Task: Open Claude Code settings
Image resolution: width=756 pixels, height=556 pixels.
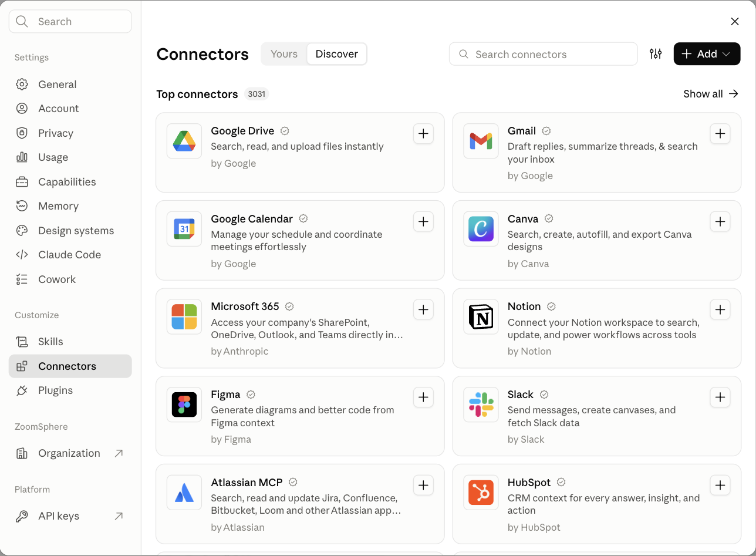Action: pyautogui.click(x=70, y=255)
